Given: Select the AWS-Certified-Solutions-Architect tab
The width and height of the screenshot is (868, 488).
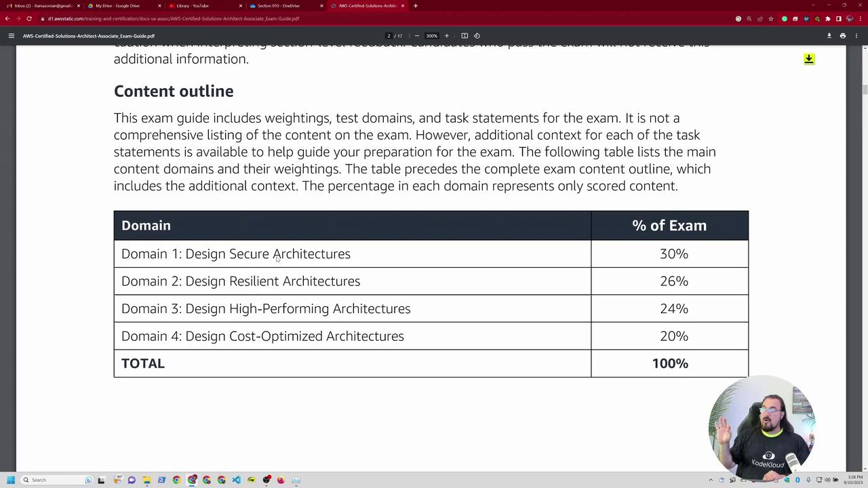Looking at the screenshot, I should coord(367,5).
